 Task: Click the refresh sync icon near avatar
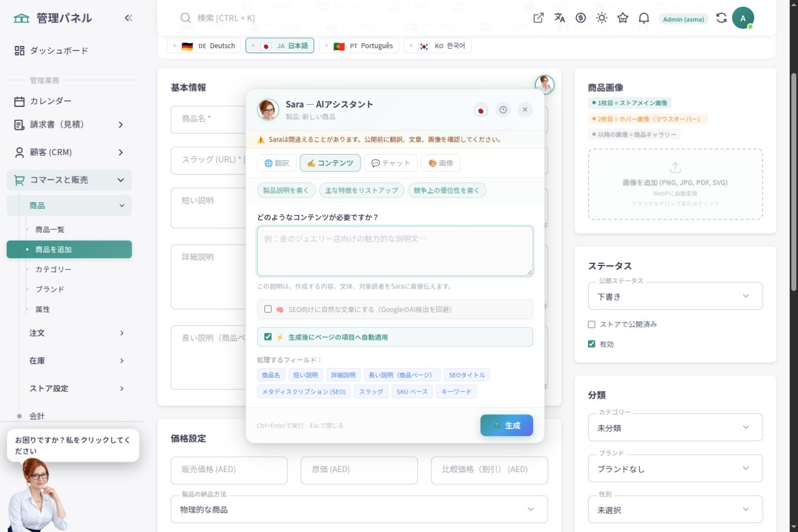[x=721, y=18]
